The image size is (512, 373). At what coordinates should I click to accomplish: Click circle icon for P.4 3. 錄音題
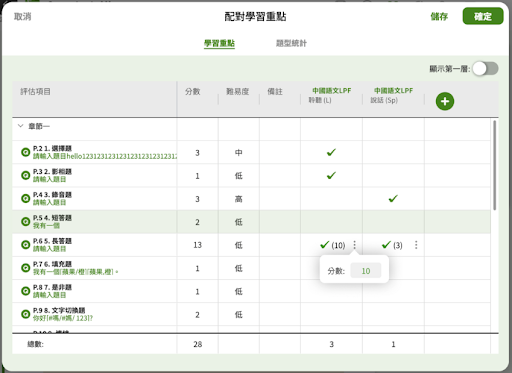pos(26,199)
